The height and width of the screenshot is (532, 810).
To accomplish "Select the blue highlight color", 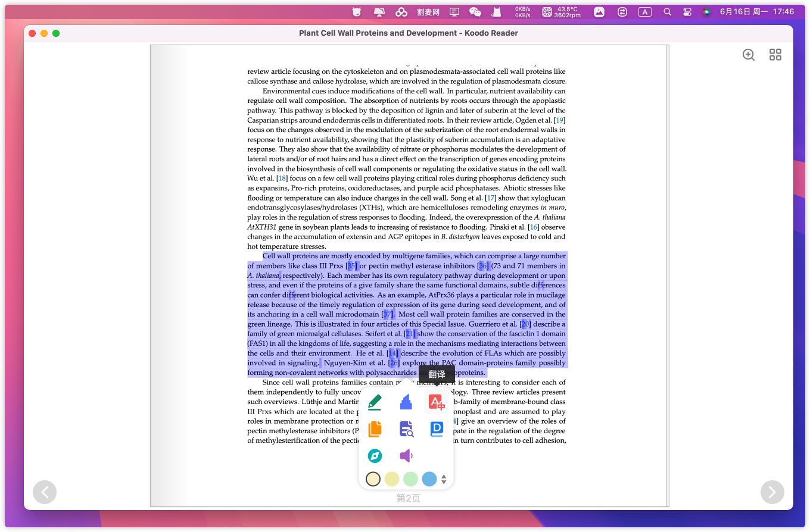I will pyautogui.click(x=429, y=479).
